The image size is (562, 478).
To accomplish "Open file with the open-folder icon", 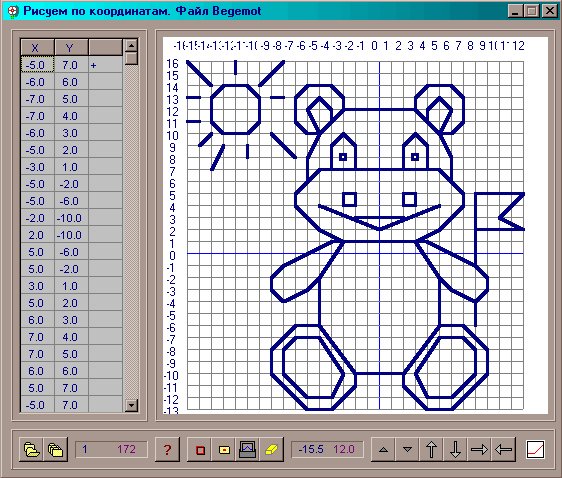I will pos(31,449).
